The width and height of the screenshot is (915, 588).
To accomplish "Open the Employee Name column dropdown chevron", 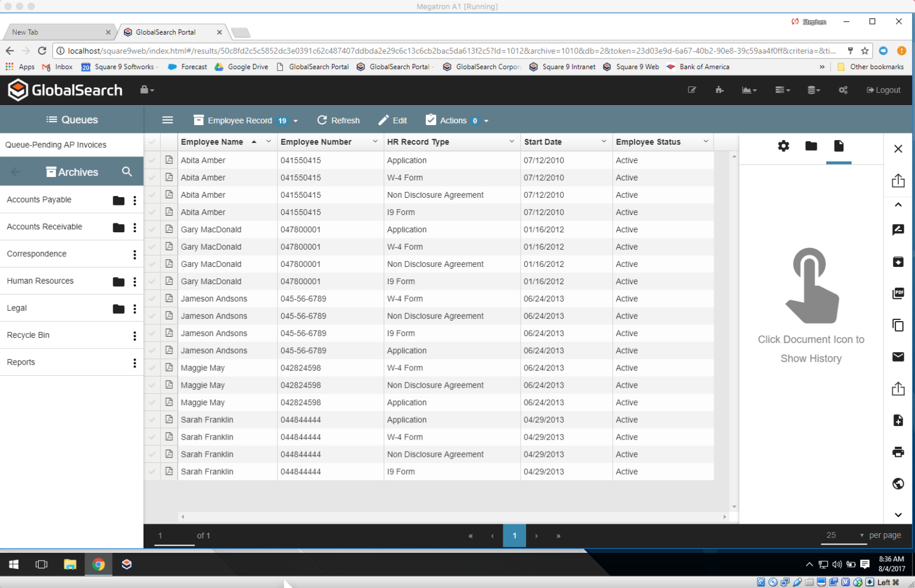I will tap(269, 141).
